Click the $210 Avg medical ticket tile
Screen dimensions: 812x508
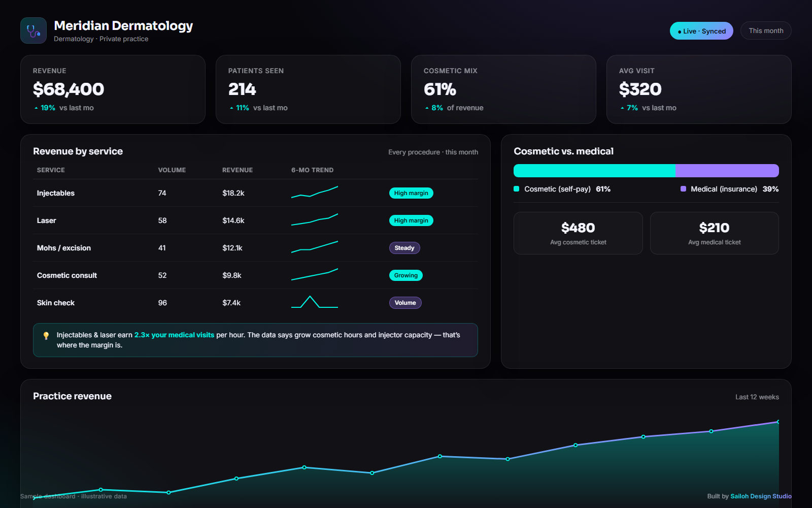pos(715,233)
